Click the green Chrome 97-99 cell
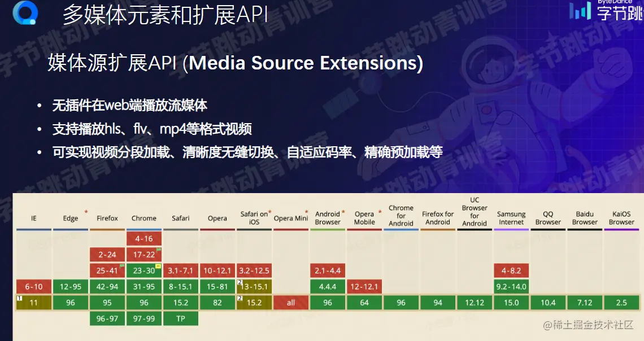The width and height of the screenshot is (644, 341). (143, 318)
